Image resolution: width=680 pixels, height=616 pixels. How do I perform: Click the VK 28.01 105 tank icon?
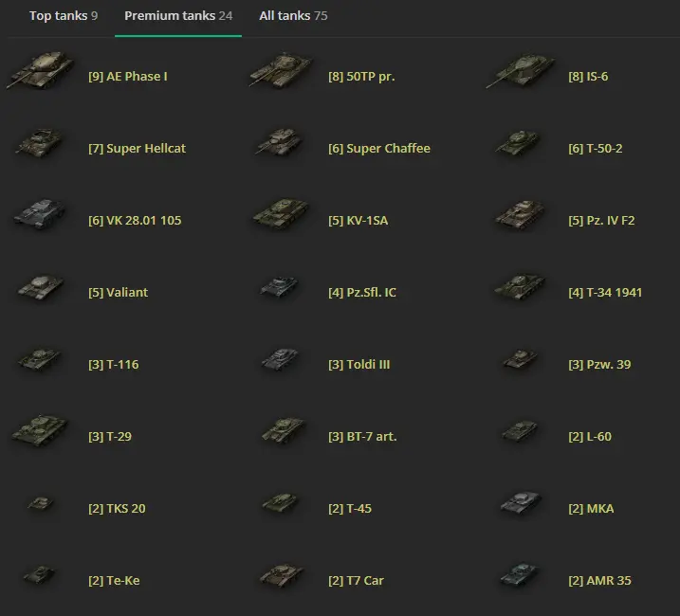[x=40, y=216]
